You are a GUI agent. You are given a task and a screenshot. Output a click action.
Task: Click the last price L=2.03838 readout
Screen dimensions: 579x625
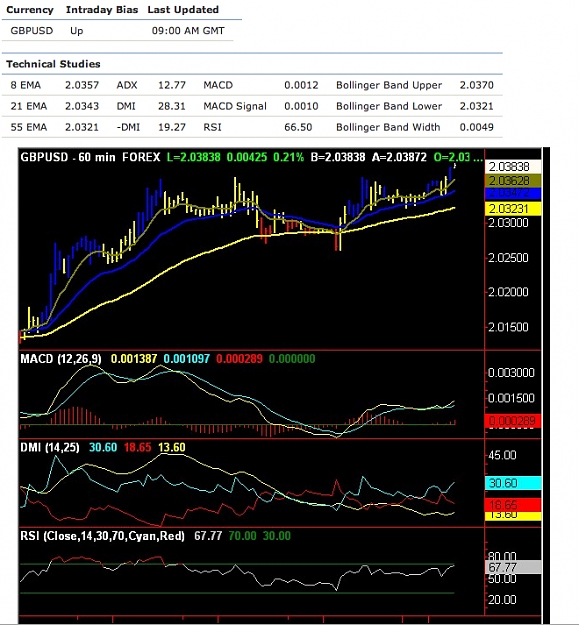193,157
